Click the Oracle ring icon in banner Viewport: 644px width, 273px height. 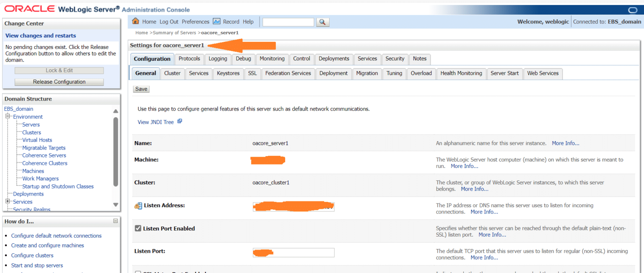click(632, 10)
